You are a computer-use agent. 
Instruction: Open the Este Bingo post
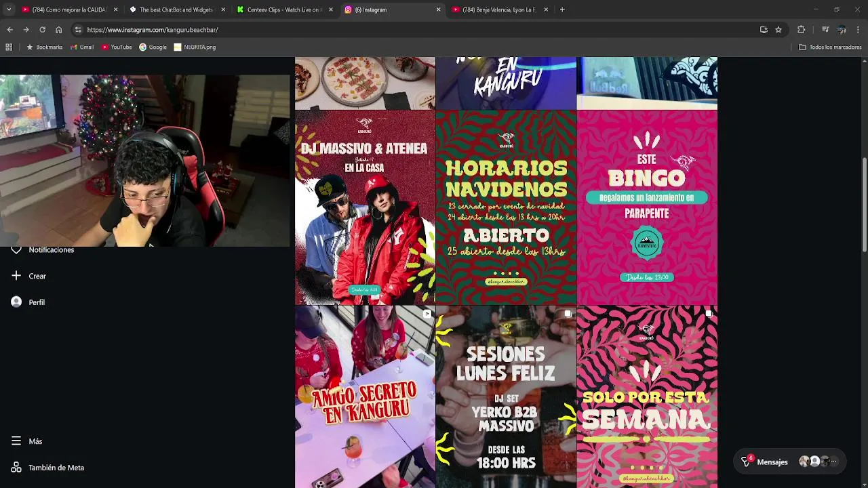[647, 207]
